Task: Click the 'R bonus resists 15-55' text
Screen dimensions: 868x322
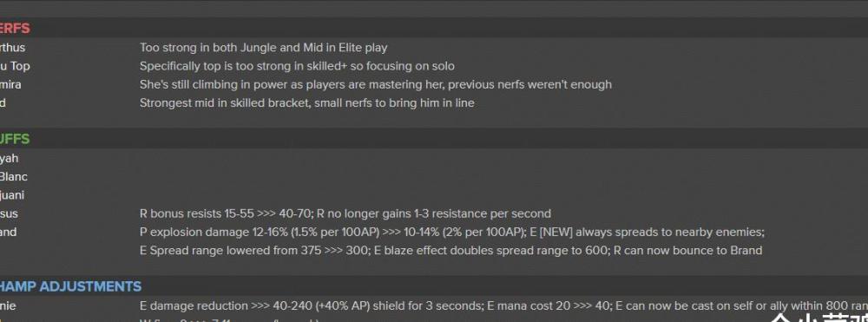Action: [345, 214]
